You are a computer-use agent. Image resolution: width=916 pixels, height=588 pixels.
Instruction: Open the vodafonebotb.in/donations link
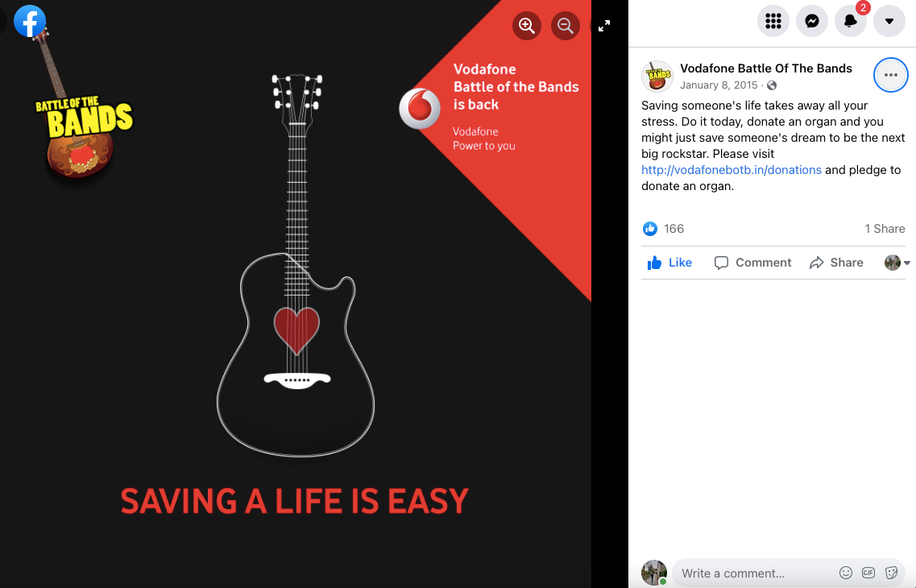click(x=732, y=170)
